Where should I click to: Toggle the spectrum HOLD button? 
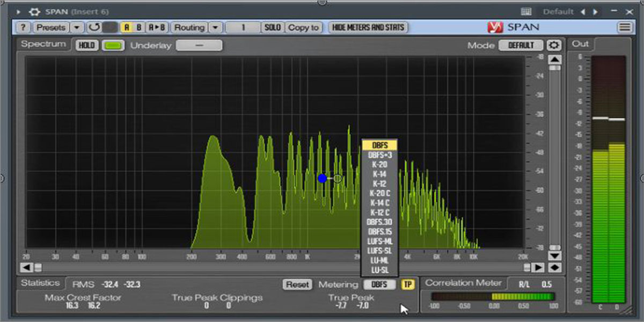pos(86,46)
